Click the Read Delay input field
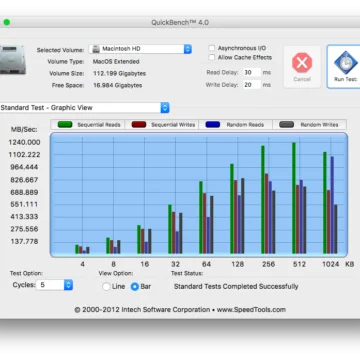This screenshot has width=360, height=360. [252, 72]
